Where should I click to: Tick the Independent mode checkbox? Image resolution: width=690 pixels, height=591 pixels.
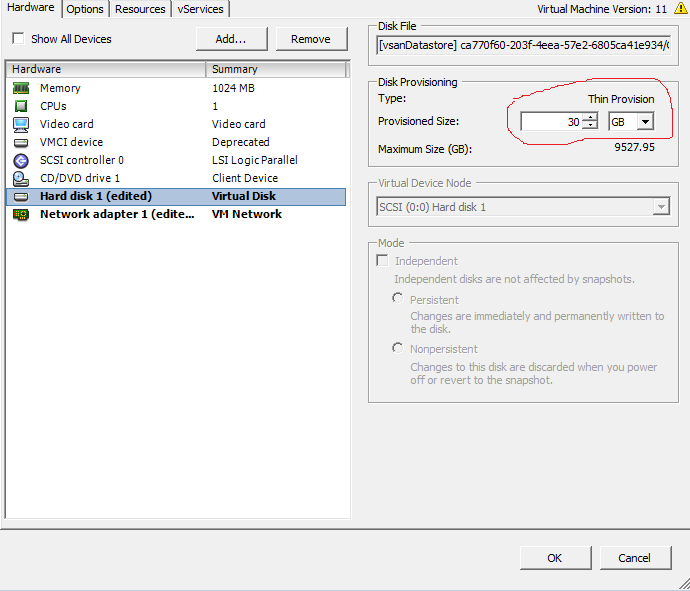pyautogui.click(x=382, y=261)
